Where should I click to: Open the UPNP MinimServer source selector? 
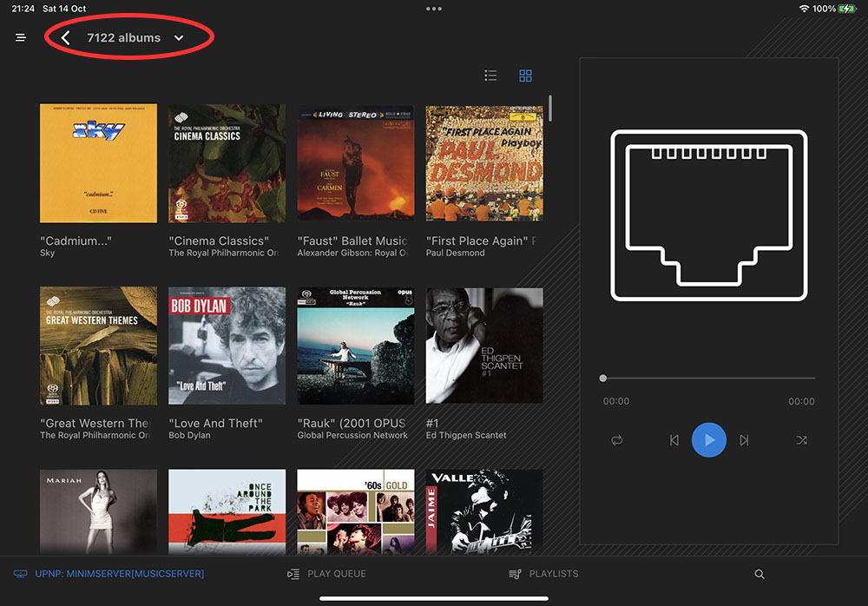coord(109,574)
